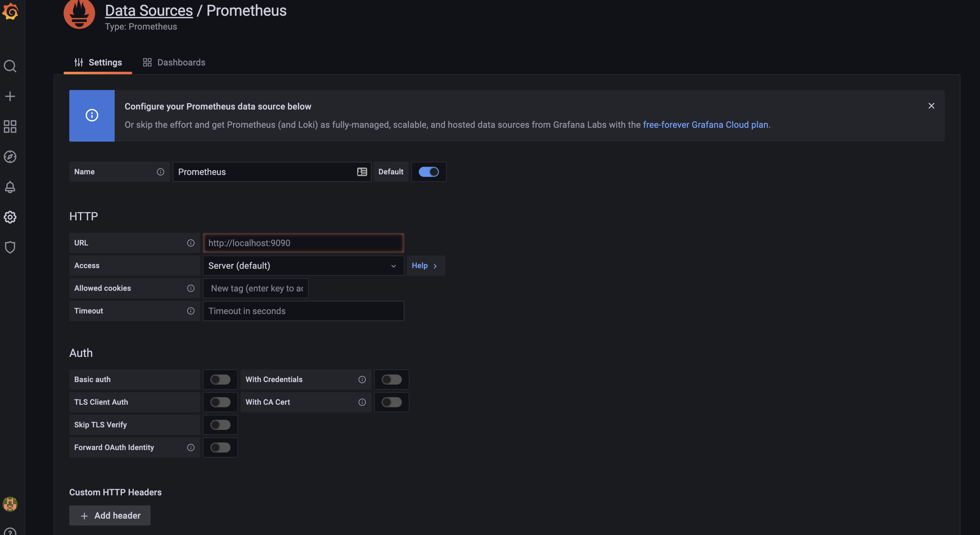Viewport: 980px width, 535px height.
Task: Click the free-forever Grafana Cloud plan link
Action: coord(706,125)
